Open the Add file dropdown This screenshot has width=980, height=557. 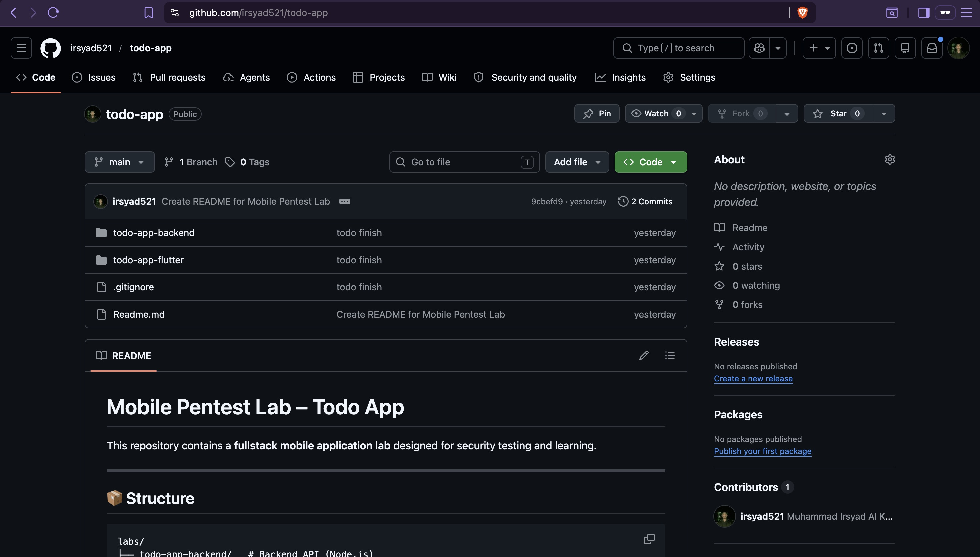pos(577,162)
